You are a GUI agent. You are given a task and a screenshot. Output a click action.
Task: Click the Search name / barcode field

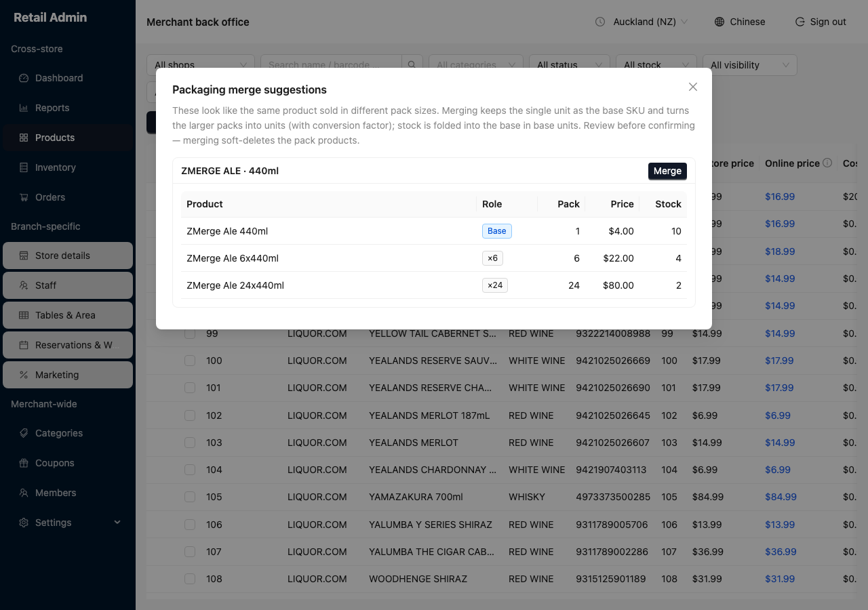pos(331,65)
